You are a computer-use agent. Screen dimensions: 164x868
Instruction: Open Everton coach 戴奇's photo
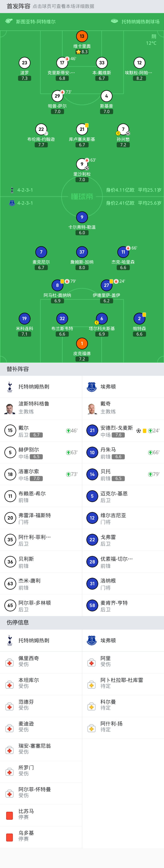point(92,408)
